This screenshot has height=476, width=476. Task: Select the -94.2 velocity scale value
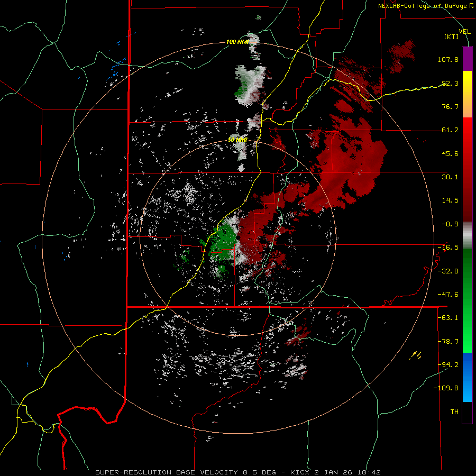coord(448,364)
